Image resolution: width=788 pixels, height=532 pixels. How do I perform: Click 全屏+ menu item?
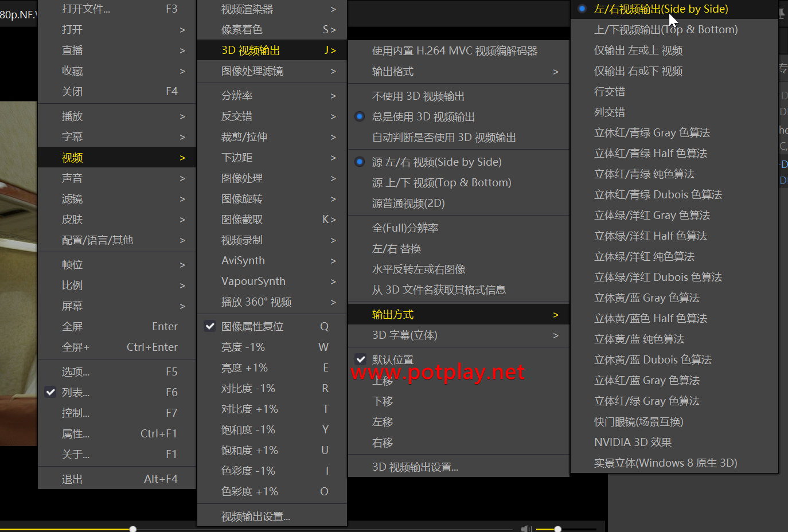[x=117, y=347]
